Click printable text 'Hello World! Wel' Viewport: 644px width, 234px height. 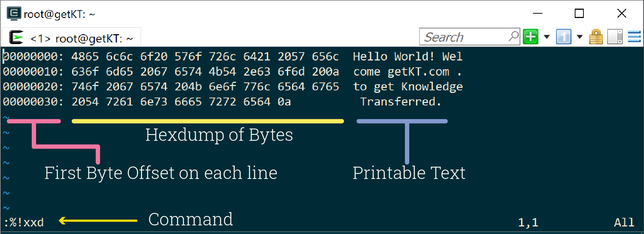click(x=408, y=57)
